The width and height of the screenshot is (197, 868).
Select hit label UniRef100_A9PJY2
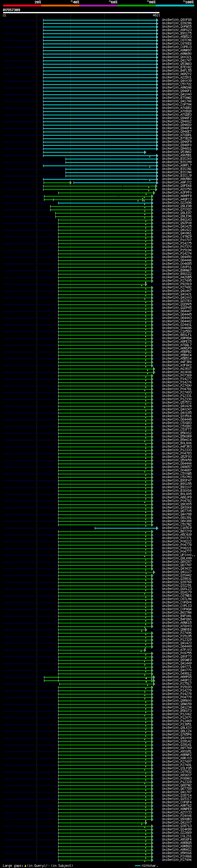tap(176, 183)
